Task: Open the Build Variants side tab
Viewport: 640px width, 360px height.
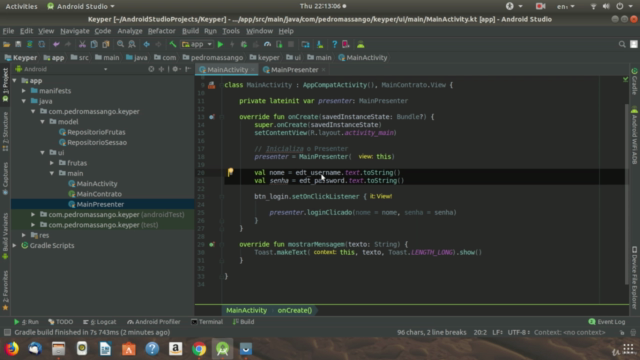Action: coord(5,236)
